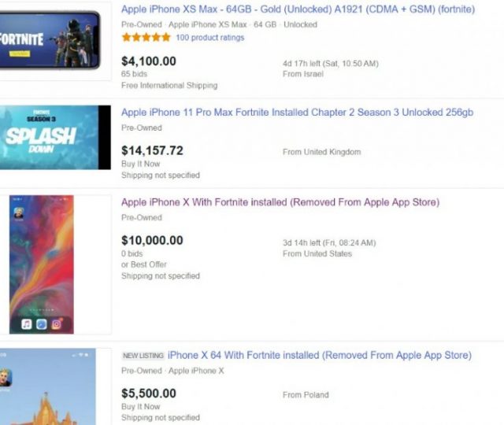Viewport: 504px width, 425px height.
Task: Open iPhone 11 Pro Max Fortnite listing
Action: click(x=297, y=113)
